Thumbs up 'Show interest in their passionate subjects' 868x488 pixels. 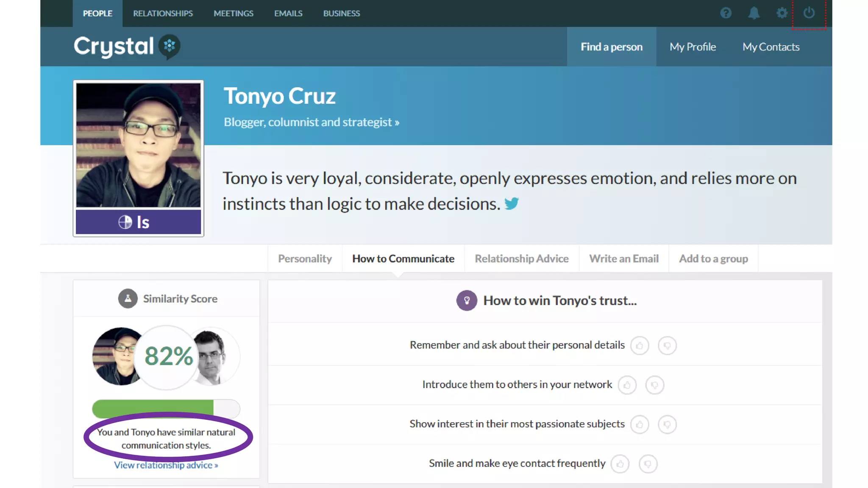pyautogui.click(x=639, y=424)
